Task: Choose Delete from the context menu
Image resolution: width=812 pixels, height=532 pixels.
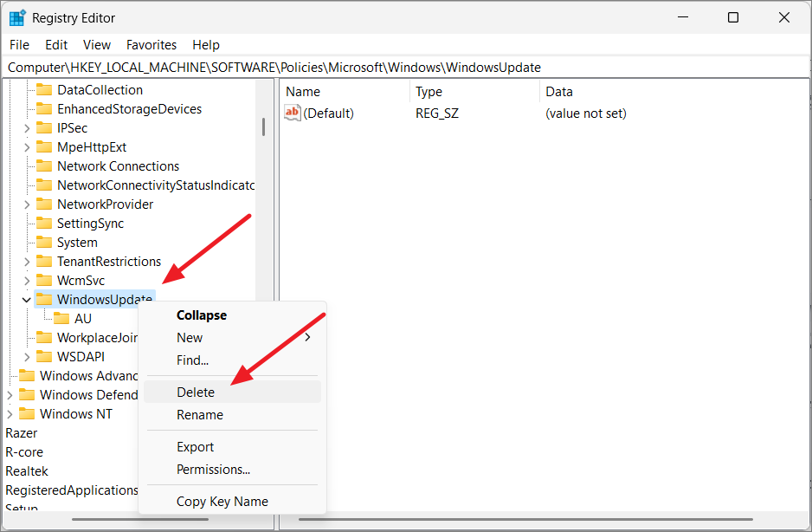Action: point(195,392)
